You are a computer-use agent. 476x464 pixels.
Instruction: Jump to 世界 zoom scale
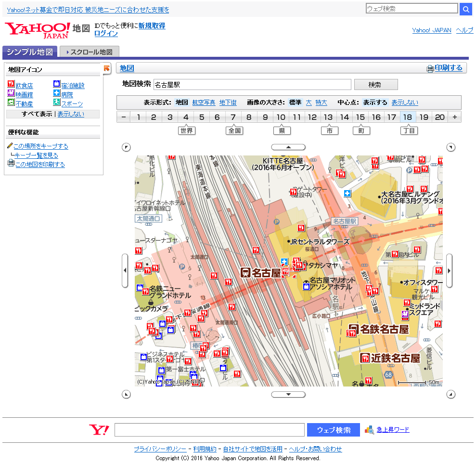[186, 130]
